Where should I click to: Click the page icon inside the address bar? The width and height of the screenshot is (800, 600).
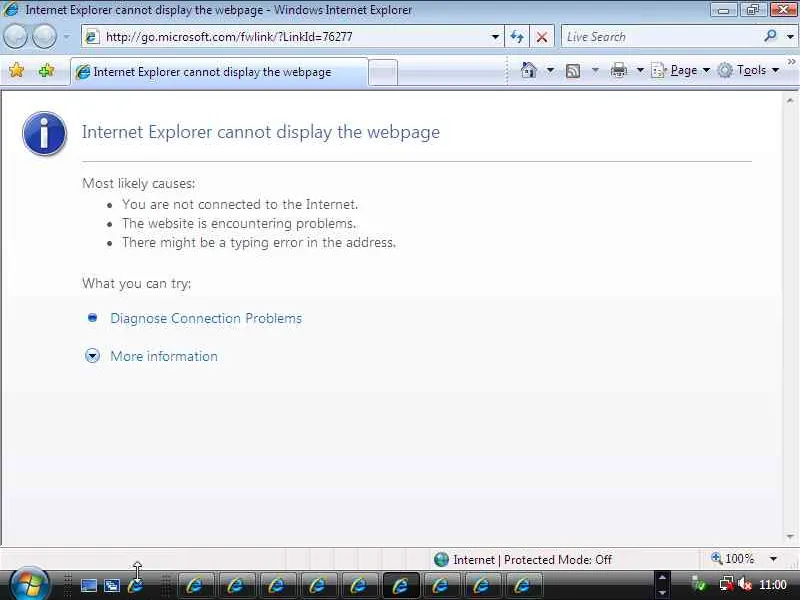click(92, 37)
